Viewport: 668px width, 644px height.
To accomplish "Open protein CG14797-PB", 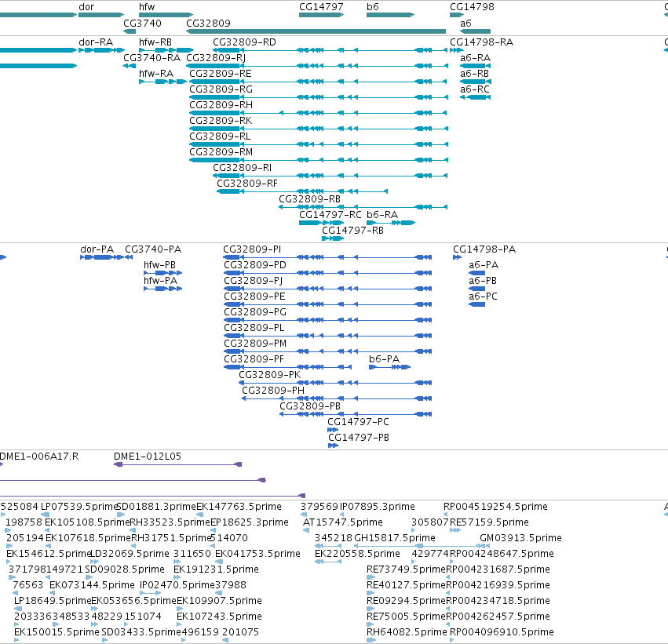I will click(x=359, y=438).
